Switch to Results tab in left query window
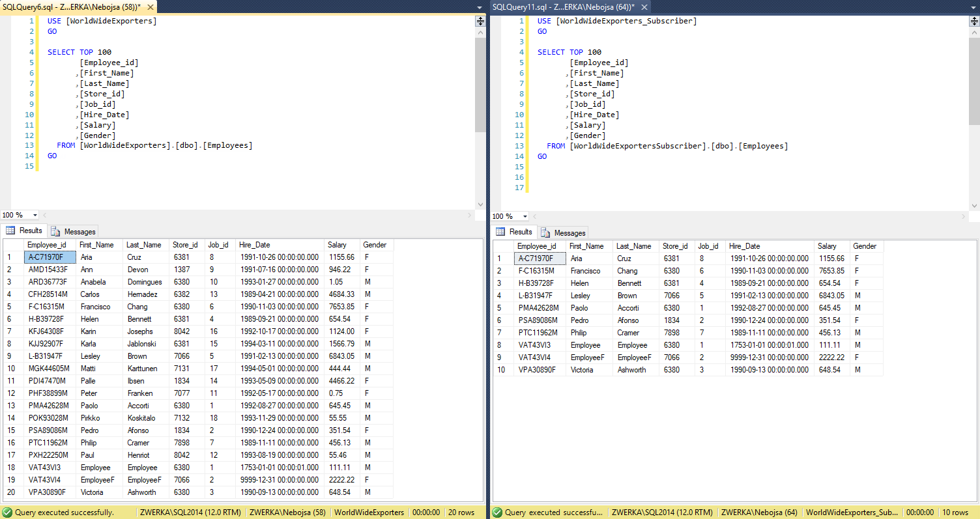The width and height of the screenshot is (980, 519). coord(24,231)
